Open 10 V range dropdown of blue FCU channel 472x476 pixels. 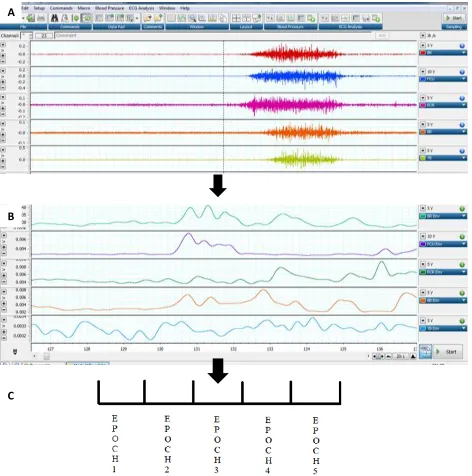(423, 72)
